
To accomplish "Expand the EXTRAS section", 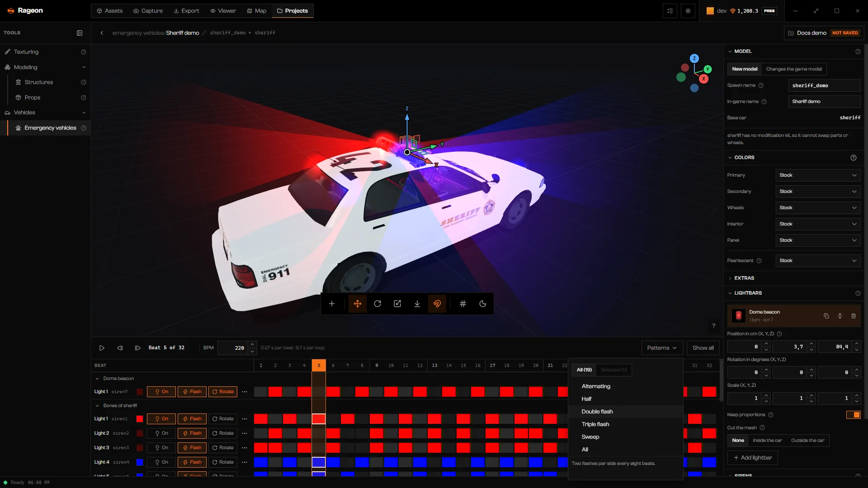I will [x=744, y=278].
